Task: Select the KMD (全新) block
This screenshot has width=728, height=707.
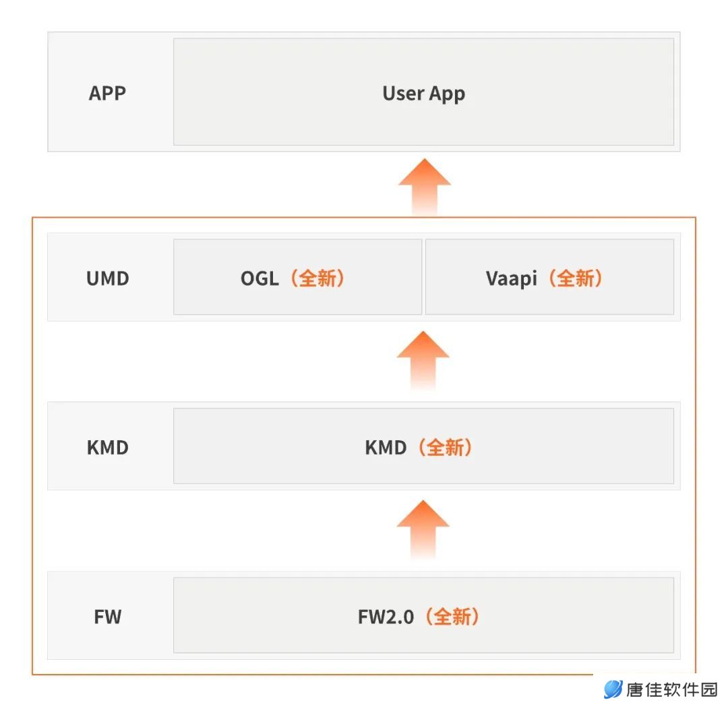Action: tap(423, 446)
